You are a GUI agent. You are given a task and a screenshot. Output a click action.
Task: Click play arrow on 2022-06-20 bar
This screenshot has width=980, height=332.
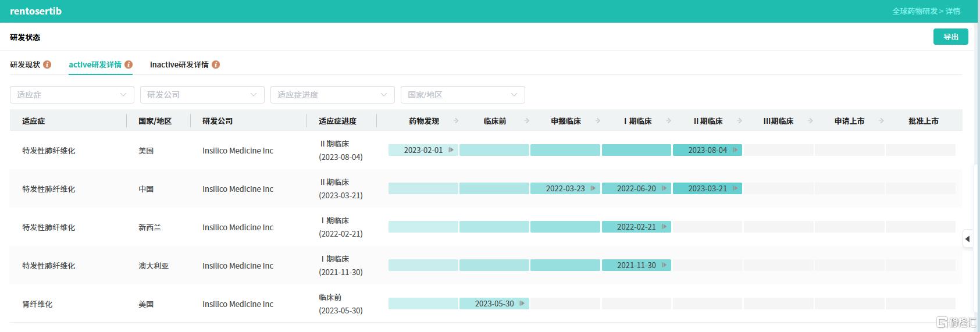pyautogui.click(x=664, y=188)
